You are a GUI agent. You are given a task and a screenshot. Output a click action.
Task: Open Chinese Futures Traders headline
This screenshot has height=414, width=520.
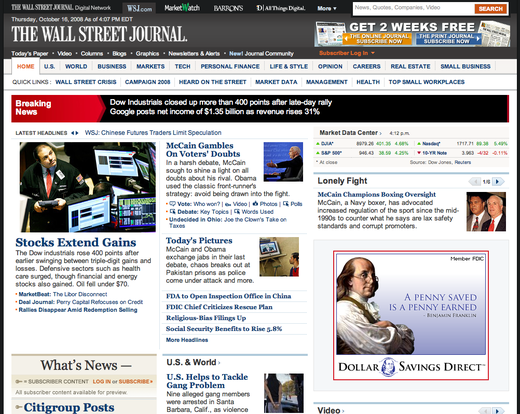(153, 133)
